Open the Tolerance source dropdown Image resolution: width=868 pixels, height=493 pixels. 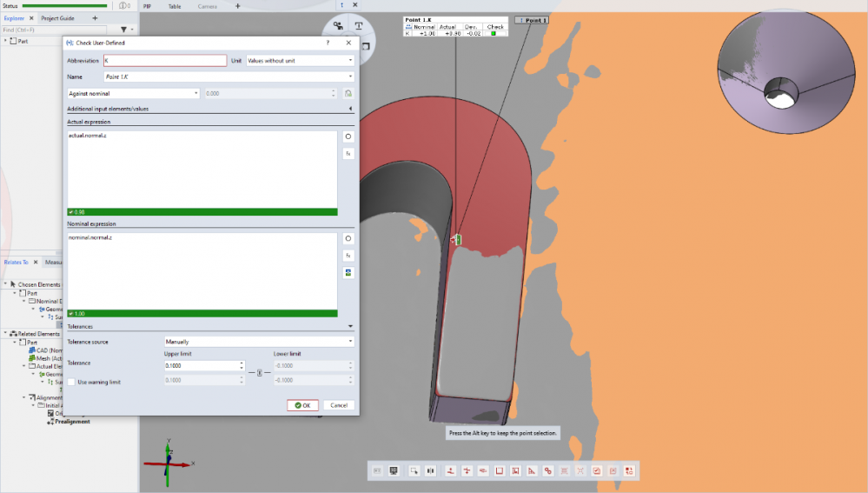click(259, 342)
